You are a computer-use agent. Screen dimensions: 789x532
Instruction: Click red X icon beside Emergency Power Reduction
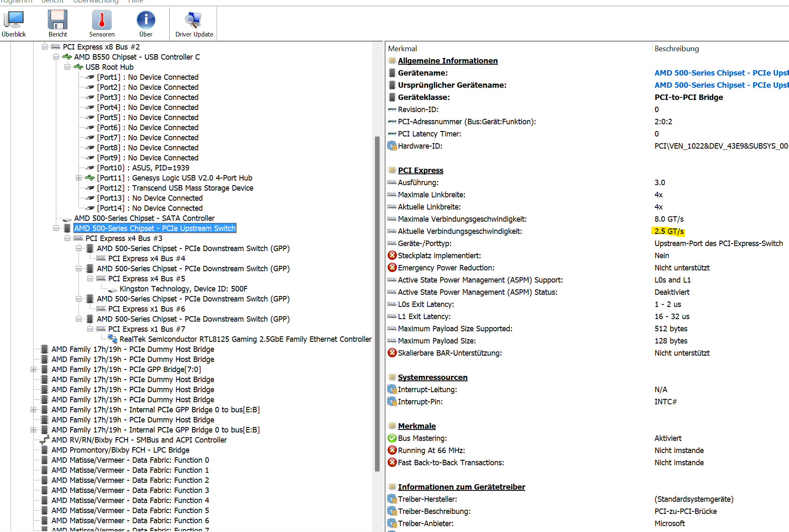click(392, 267)
